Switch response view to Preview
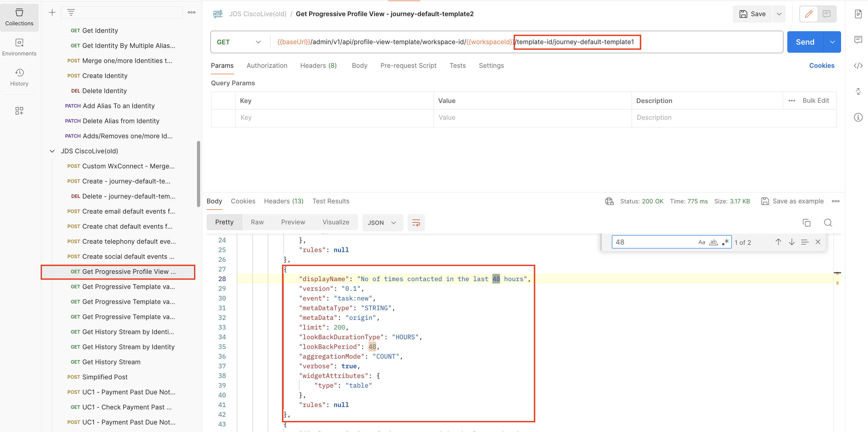Viewport: 868px width, 432px height. click(293, 222)
